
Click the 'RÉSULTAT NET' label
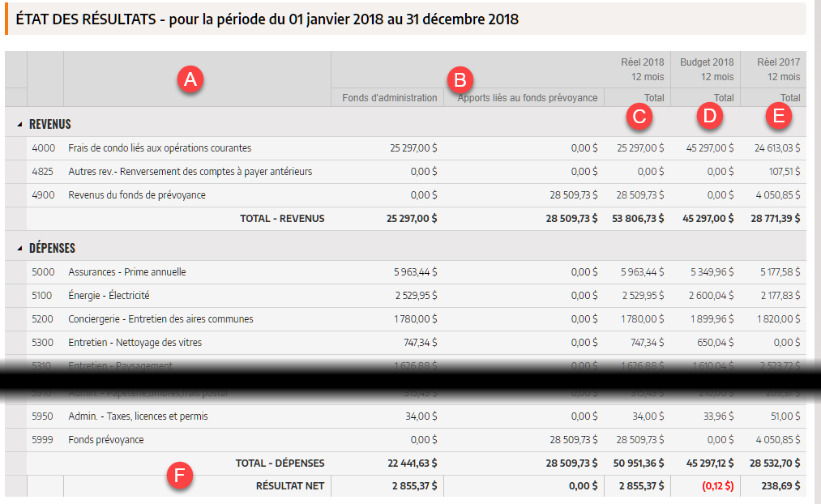pyautogui.click(x=290, y=486)
